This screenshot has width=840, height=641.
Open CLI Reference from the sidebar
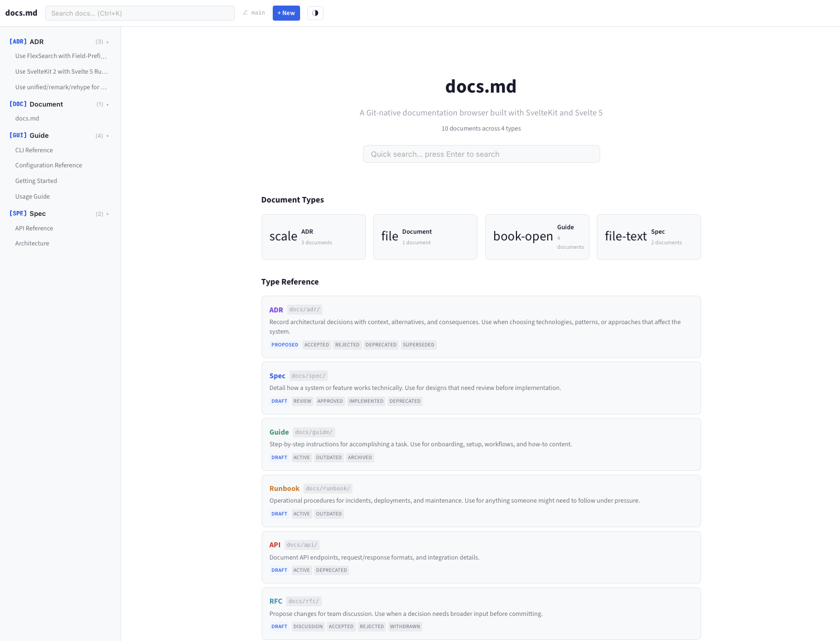(34, 150)
